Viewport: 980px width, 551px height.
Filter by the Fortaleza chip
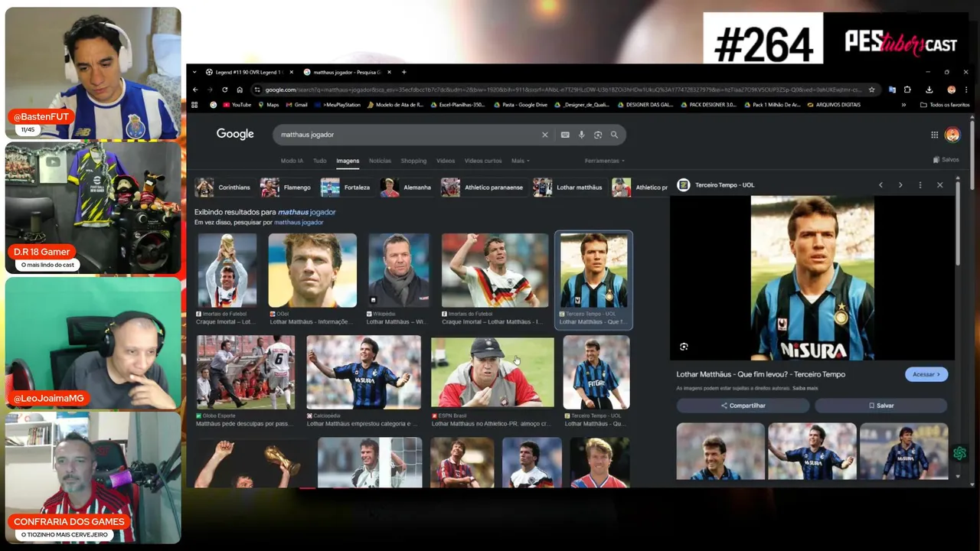tap(346, 187)
